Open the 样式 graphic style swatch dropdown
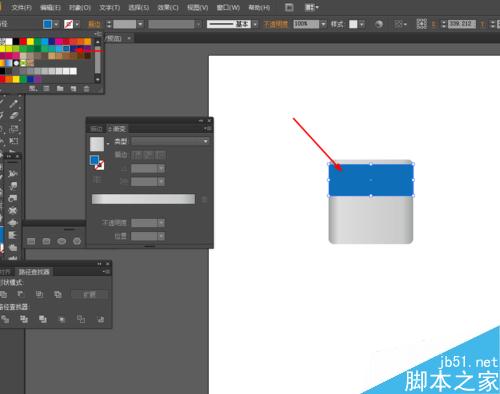The width and height of the screenshot is (500, 394). click(x=362, y=24)
